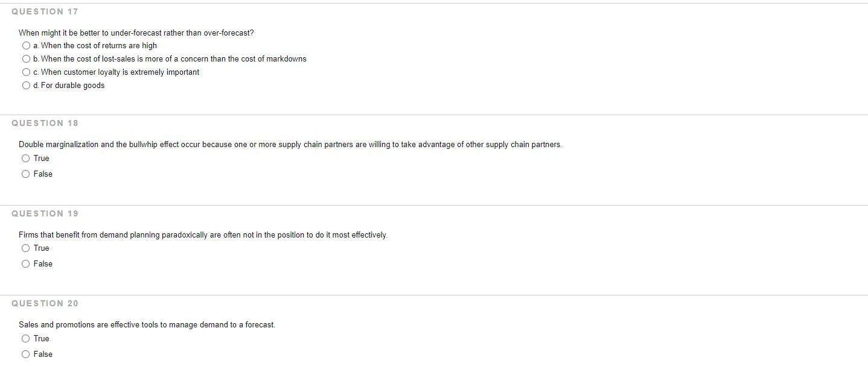The height and width of the screenshot is (375, 868).
Task: Click the sales and promotions statement text
Action: pos(147,325)
